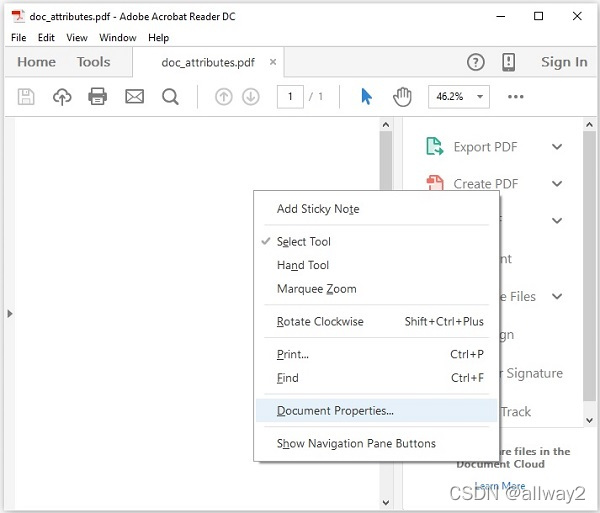Viewport: 600px width, 513px height.
Task: Expand the Files tool chevron
Action: [x=557, y=296]
